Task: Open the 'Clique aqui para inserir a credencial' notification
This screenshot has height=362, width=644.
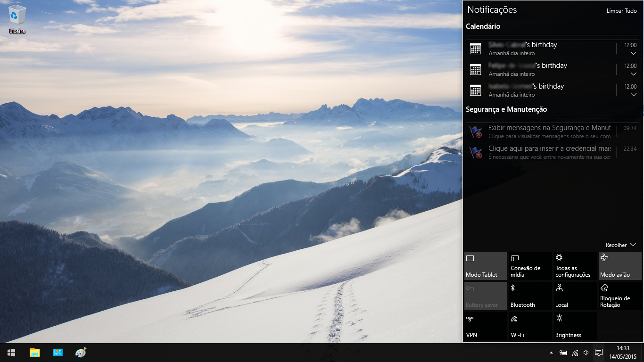Action: pyautogui.click(x=549, y=152)
